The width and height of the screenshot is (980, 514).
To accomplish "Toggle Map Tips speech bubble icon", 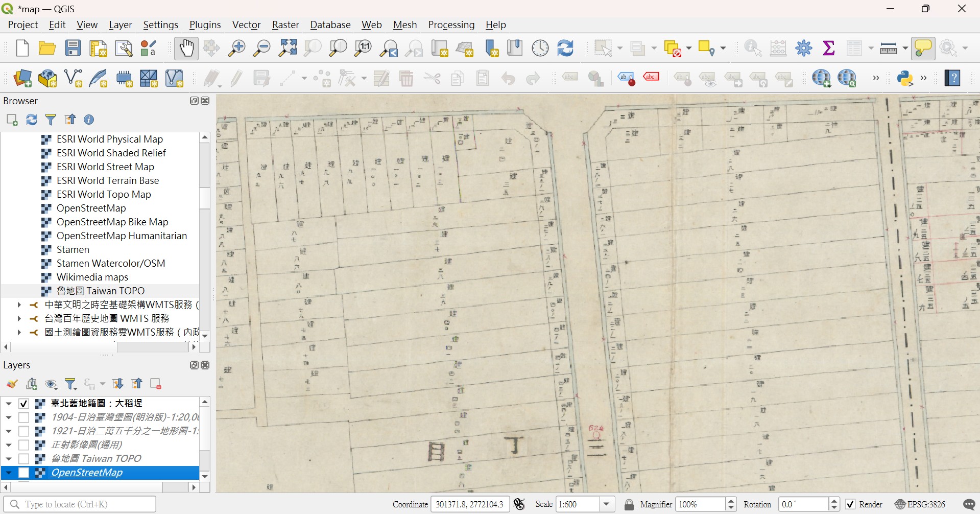I will 923,48.
